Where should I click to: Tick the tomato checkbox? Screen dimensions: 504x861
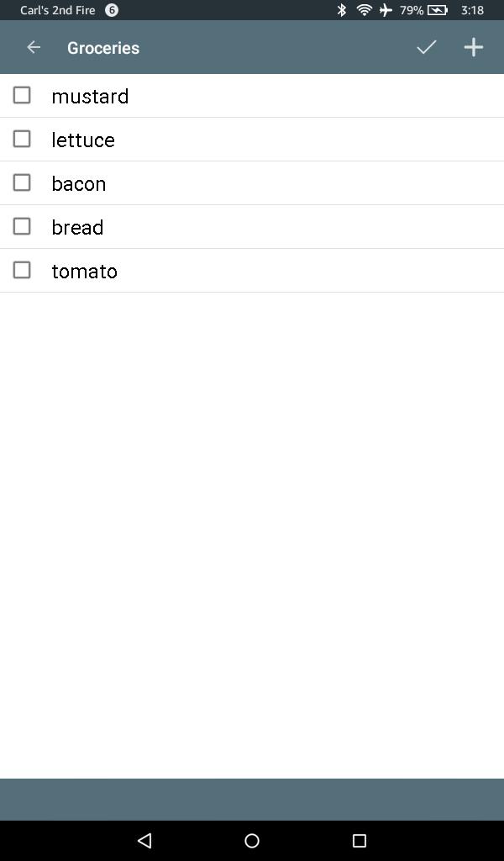pyautogui.click(x=22, y=270)
